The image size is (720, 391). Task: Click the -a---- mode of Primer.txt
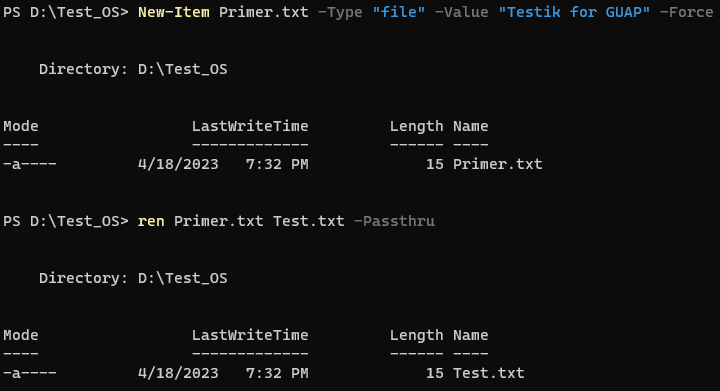click(x=30, y=164)
